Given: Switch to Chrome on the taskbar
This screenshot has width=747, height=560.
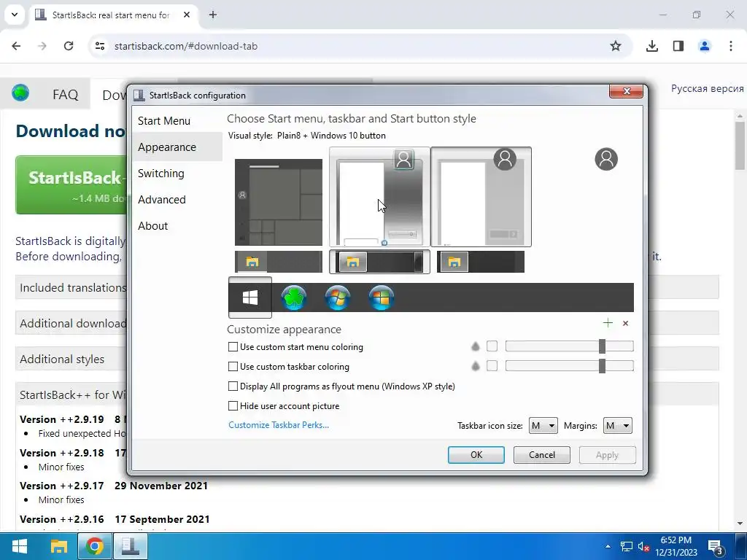Looking at the screenshot, I should pyautogui.click(x=95, y=546).
